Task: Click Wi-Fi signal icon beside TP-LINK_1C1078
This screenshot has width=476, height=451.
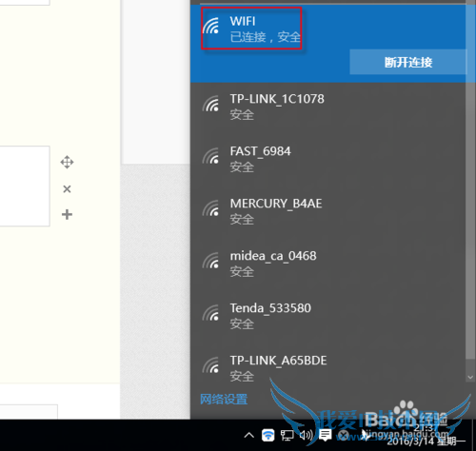Action: click(210, 104)
